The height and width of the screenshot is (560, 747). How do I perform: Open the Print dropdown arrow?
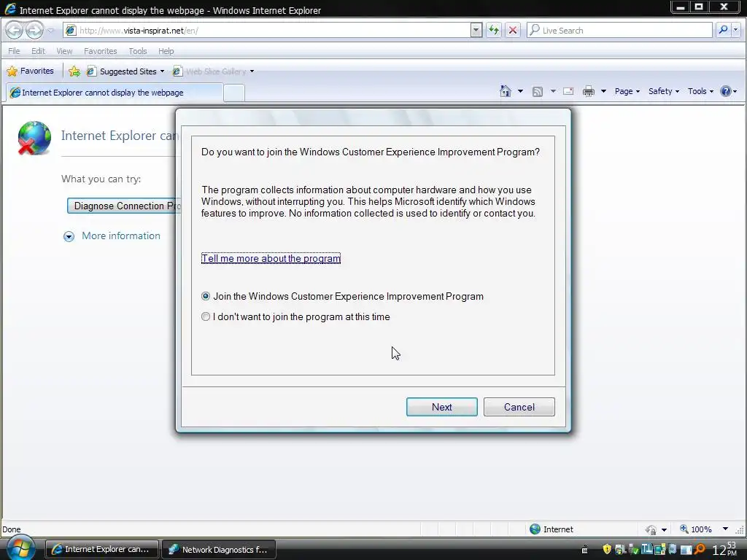[603, 91]
